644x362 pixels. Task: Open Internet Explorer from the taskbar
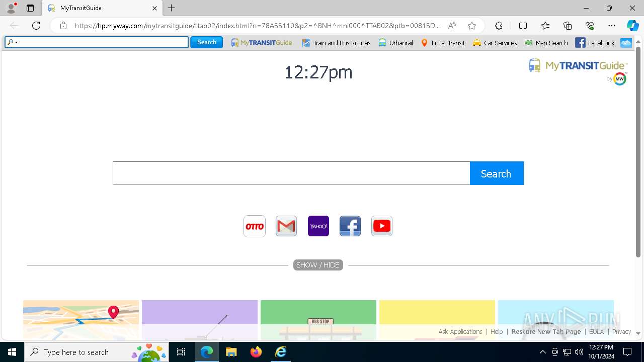[x=281, y=352]
